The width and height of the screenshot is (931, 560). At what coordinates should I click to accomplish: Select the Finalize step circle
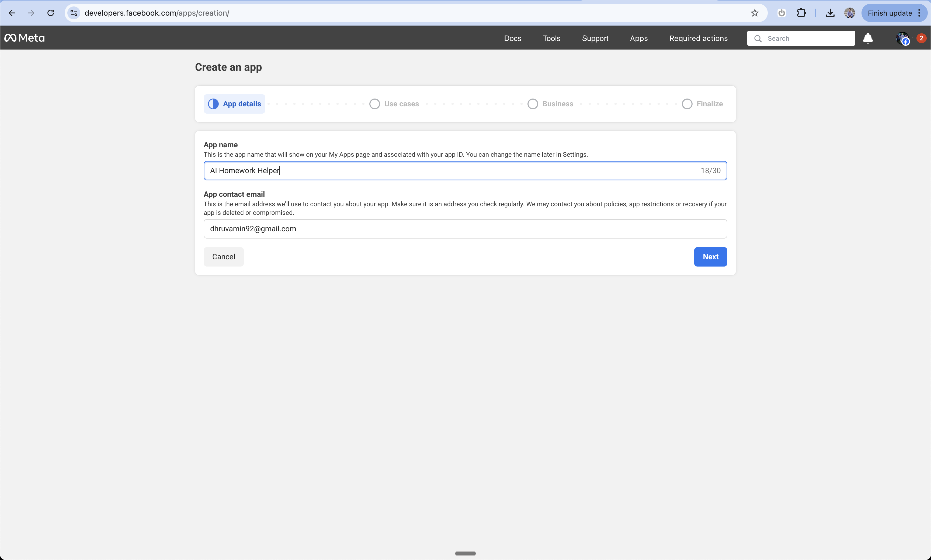coord(687,104)
